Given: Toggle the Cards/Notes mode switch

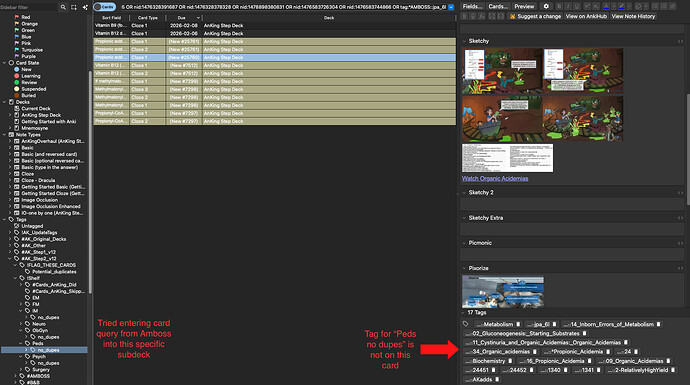Looking at the screenshot, I should 105,7.
